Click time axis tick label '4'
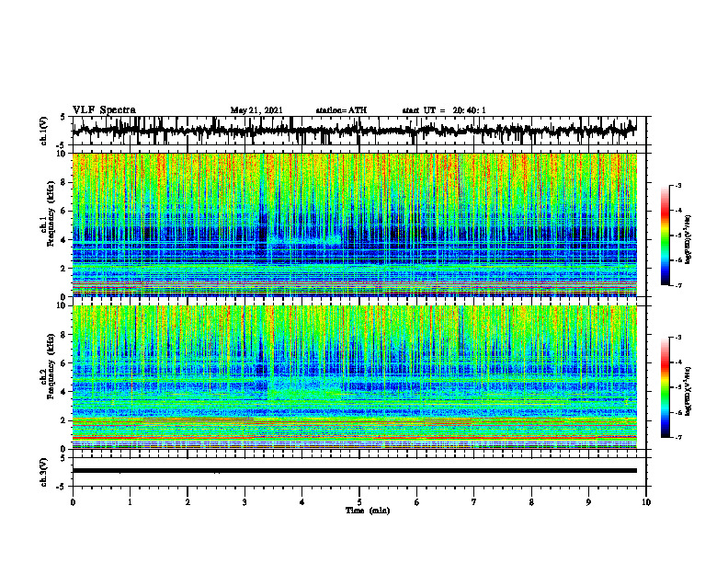 (301, 502)
